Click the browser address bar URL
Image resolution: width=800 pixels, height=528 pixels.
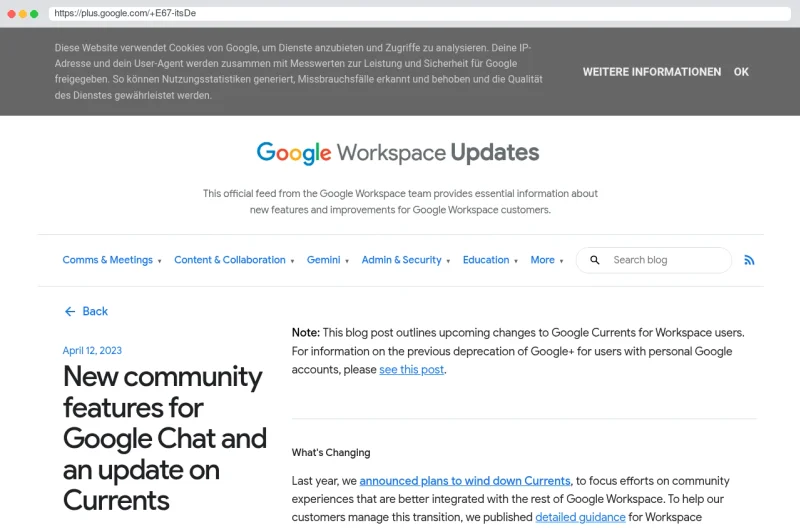point(125,13)
